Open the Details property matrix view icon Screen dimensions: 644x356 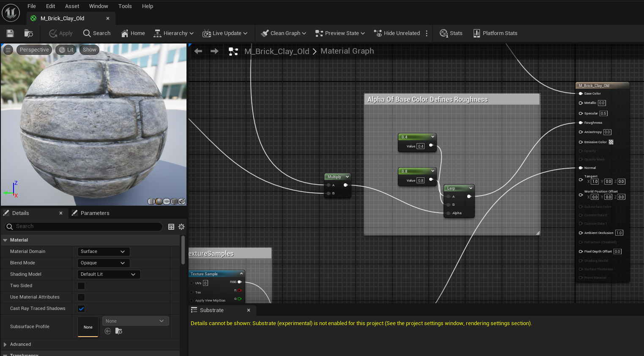coord(171,227)
